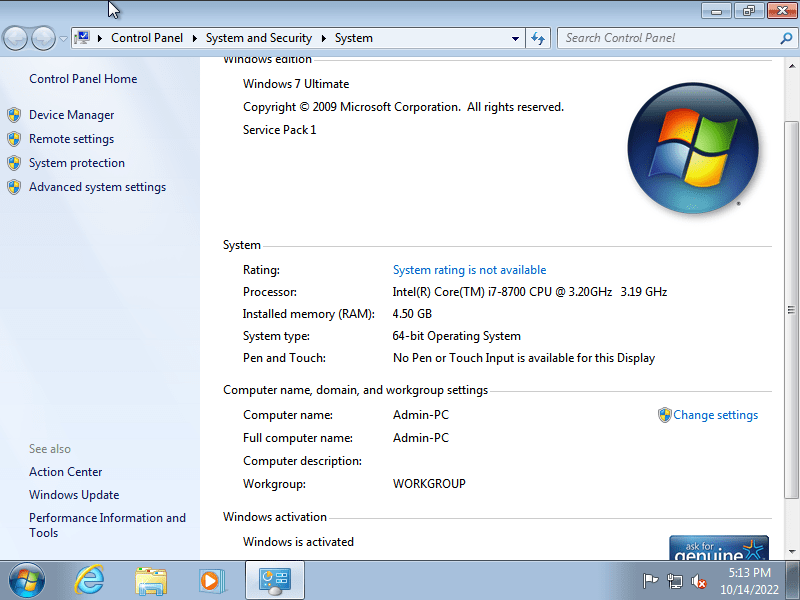800x600 pixels.
Task: Open Action Center from See also
Action: click(x=65, y=472)
